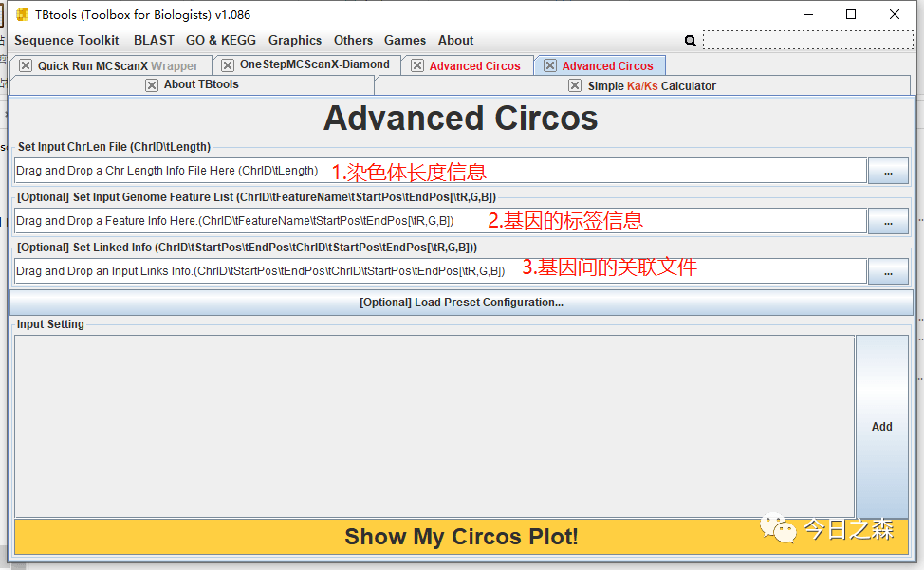Switch to Quick Run MCScanX Wrapper tab

pos(118,66)
